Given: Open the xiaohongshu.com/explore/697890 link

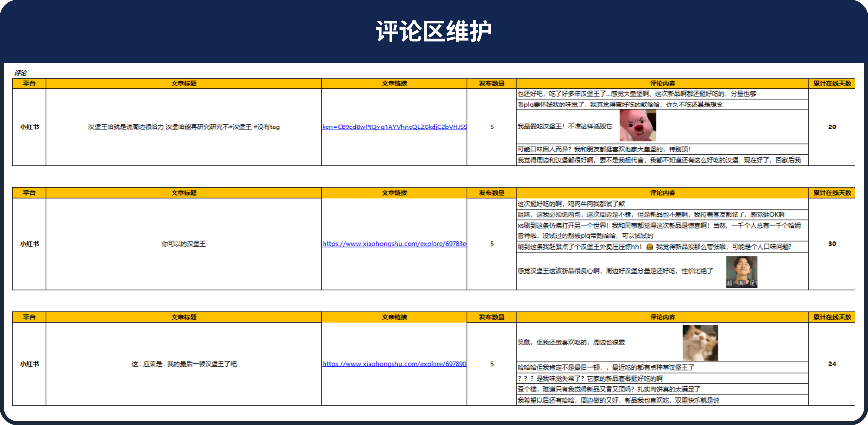Looking at the screenshot, I should 394,364.
